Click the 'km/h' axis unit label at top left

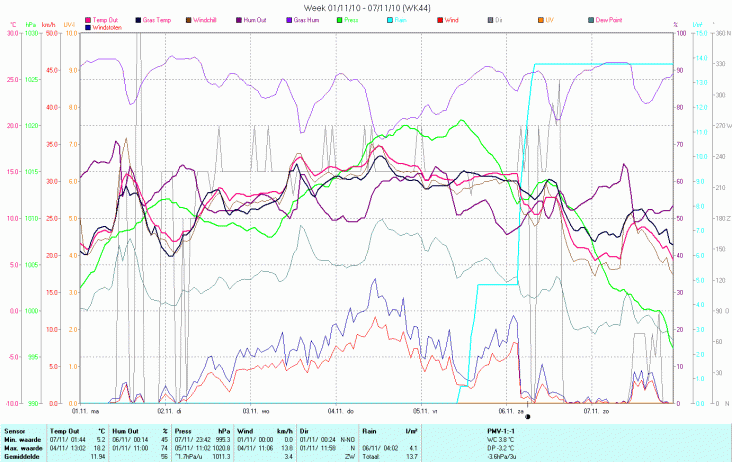[49, 24]
